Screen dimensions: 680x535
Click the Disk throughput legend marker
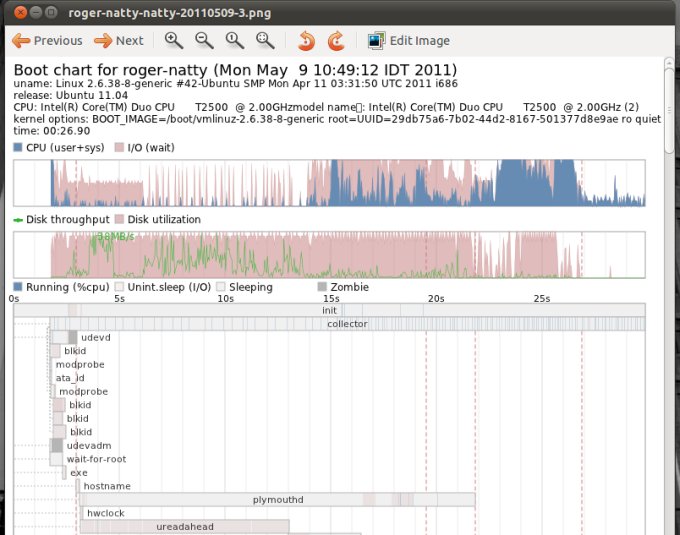(x=18, y=220)
